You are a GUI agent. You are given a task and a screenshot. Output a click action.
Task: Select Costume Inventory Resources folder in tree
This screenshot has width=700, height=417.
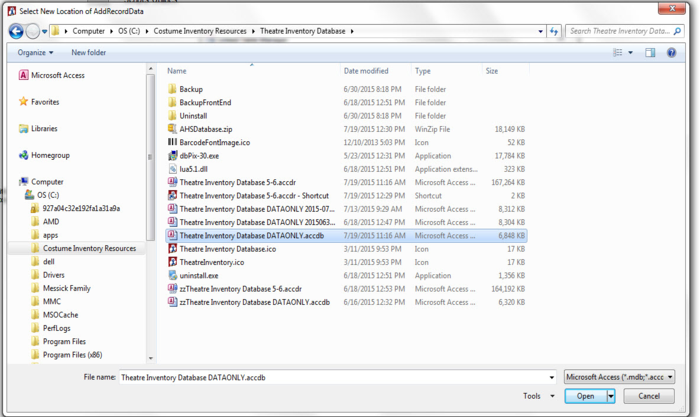tap(83, 248)
